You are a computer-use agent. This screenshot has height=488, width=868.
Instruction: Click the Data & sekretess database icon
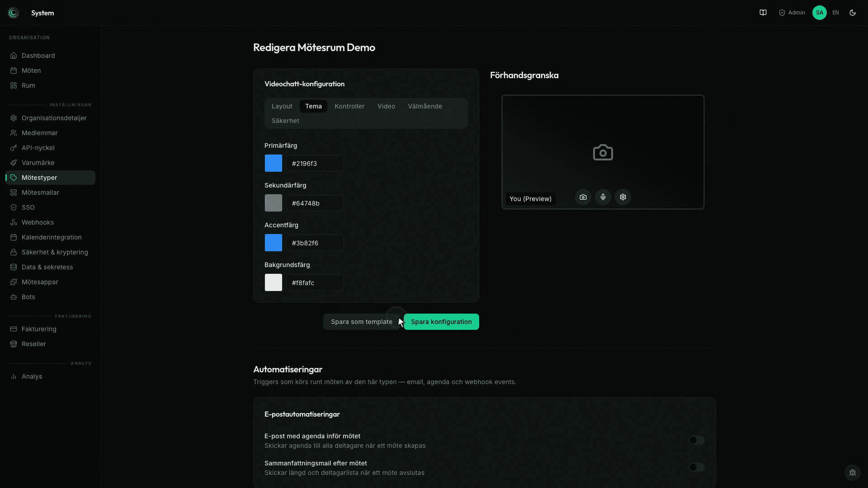14,267
